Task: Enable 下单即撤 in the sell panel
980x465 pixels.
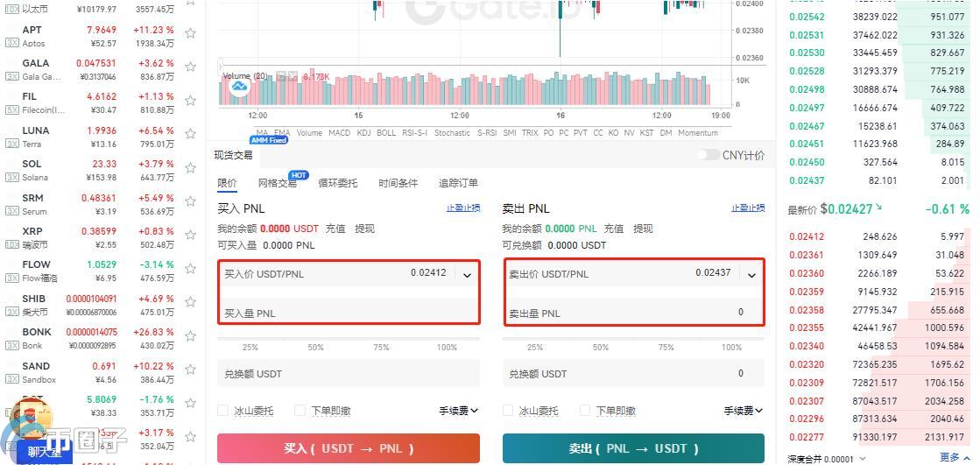Action: [584, 411]
